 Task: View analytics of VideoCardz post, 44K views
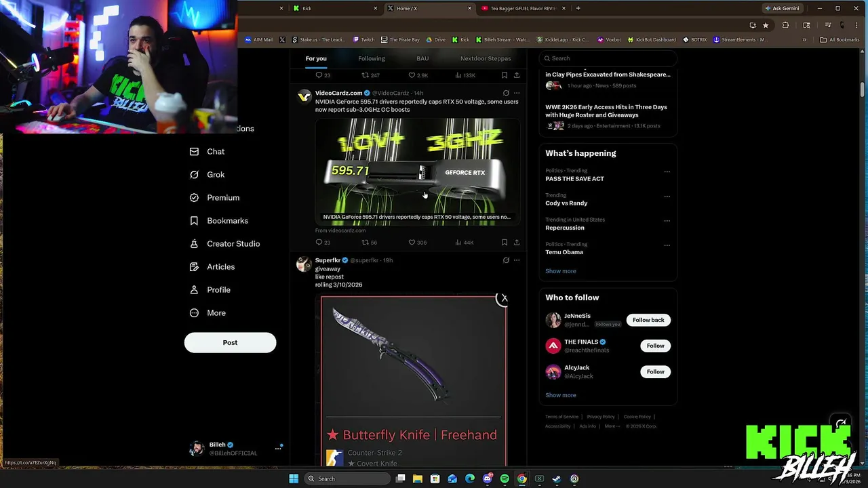pyautogui.click(x=465, y=243)
